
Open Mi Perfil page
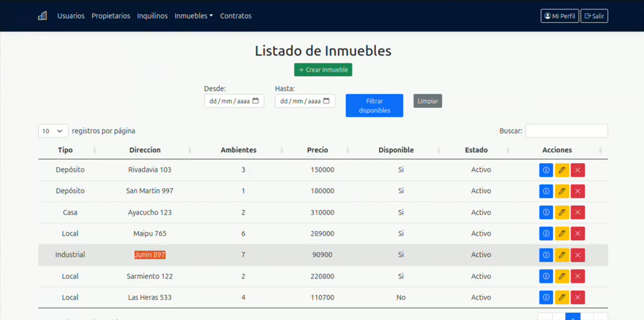560,16
